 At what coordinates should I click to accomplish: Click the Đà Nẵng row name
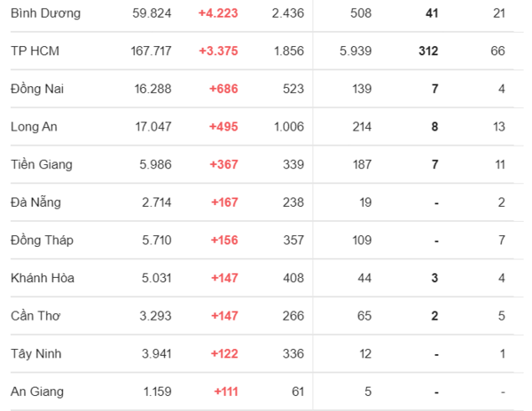35,202
